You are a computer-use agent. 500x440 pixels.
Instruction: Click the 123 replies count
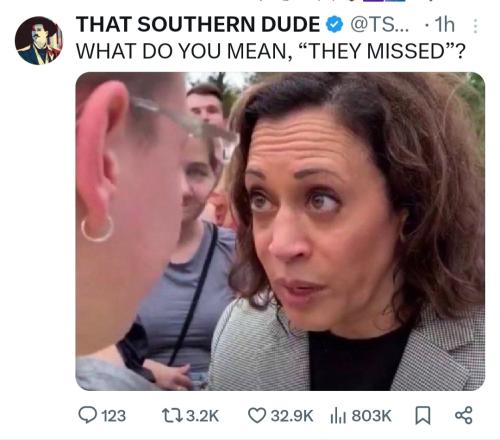pos(114,416)
